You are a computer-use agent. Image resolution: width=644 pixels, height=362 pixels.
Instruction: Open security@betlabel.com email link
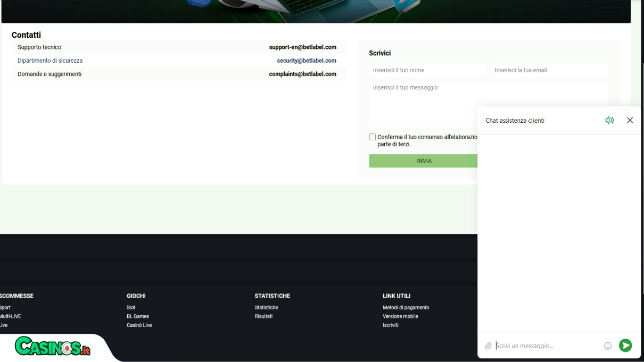307,61
